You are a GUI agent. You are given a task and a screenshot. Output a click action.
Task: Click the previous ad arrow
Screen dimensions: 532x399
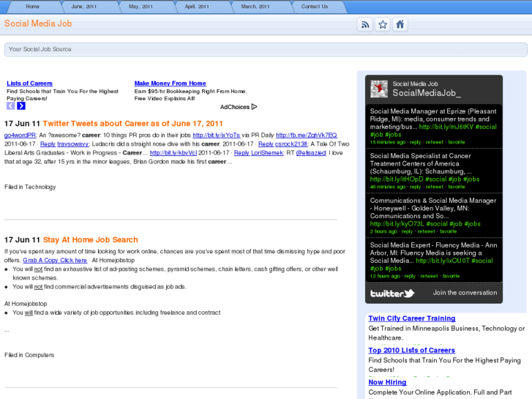coord(10,106)
